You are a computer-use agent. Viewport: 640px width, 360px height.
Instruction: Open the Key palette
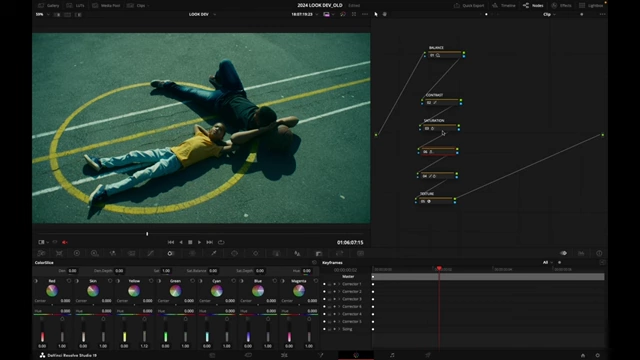point(318,253)
